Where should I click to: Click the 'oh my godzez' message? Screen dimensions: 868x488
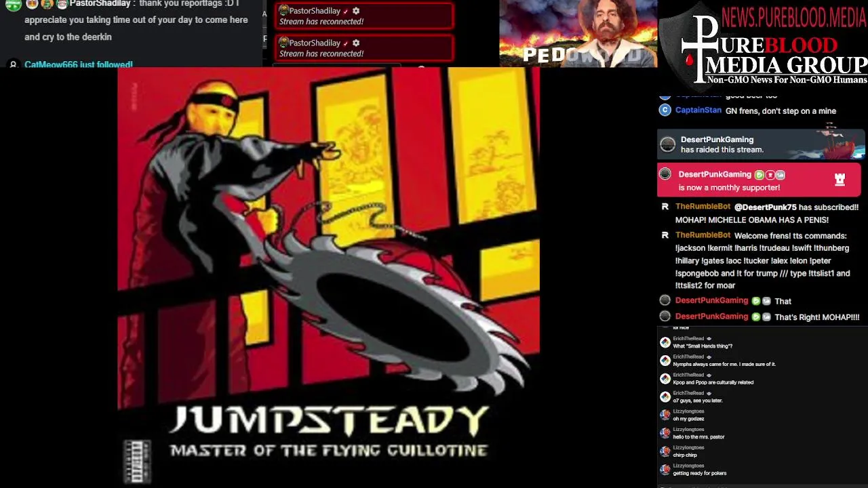tap(688, 419)
